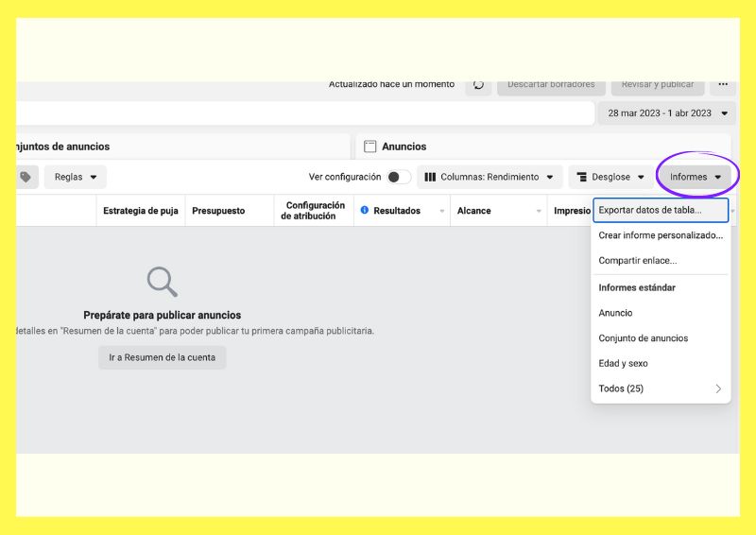Image resolution: width=756 pixels, height=535 pixels.
Task: Click the Desglose breakdown icon
Action: [x=581, y=177]
